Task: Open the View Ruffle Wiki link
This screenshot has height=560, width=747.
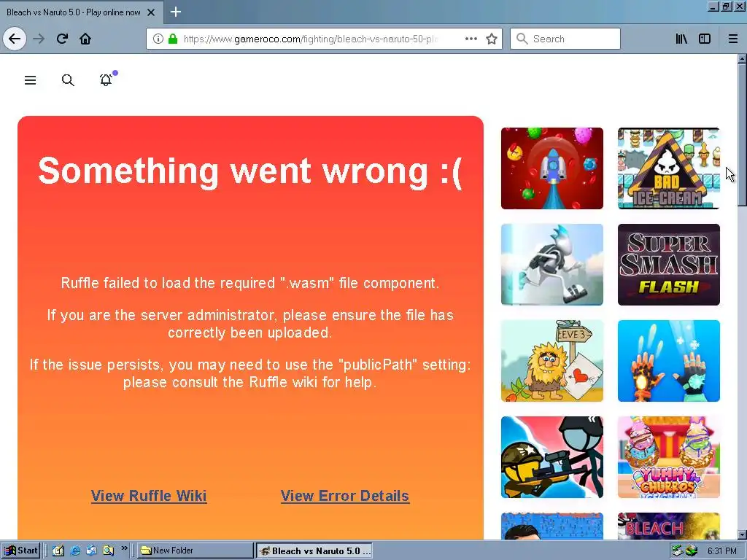Action: tap(149, 496)
